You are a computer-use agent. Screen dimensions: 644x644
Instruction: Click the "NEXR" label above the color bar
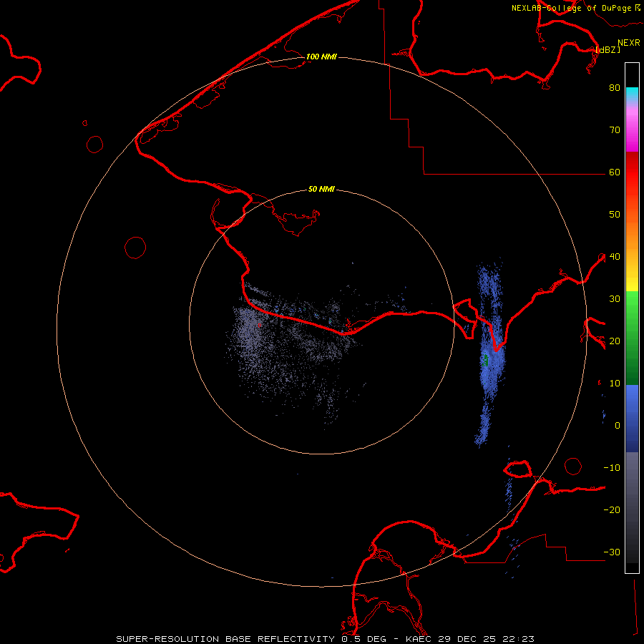[x=629, y=43]
